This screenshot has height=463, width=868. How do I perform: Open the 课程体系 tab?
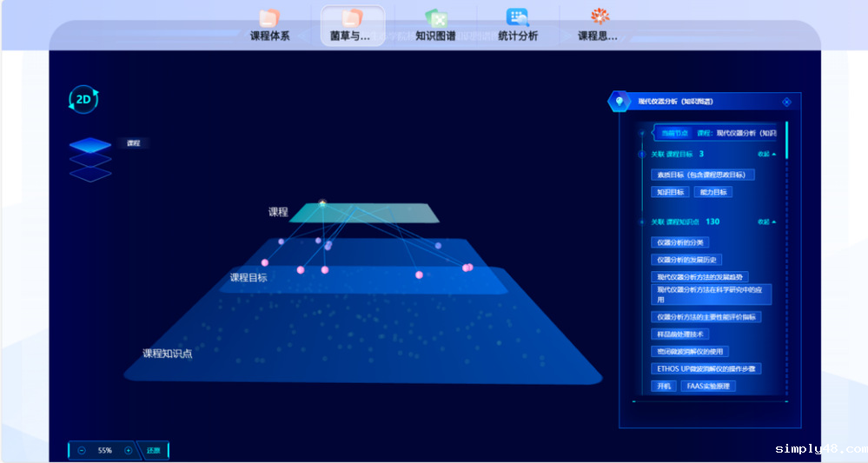(269, 25)
